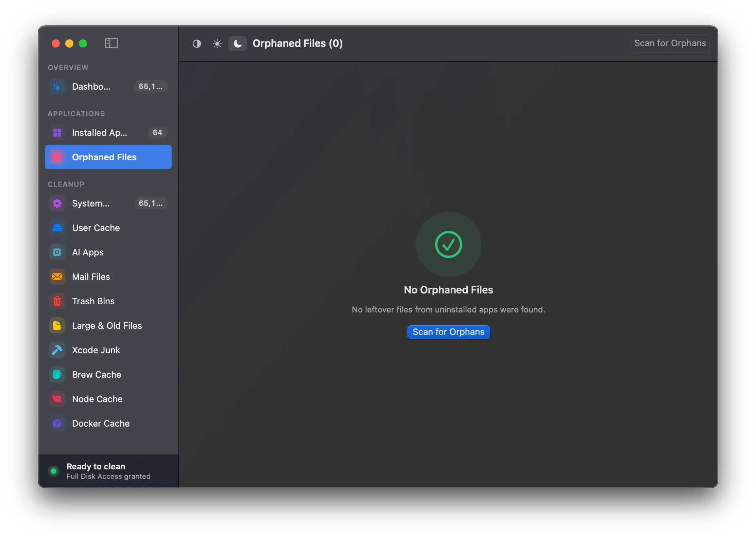
Task: Go to AI Apps
Action: [x=108, y=252]
